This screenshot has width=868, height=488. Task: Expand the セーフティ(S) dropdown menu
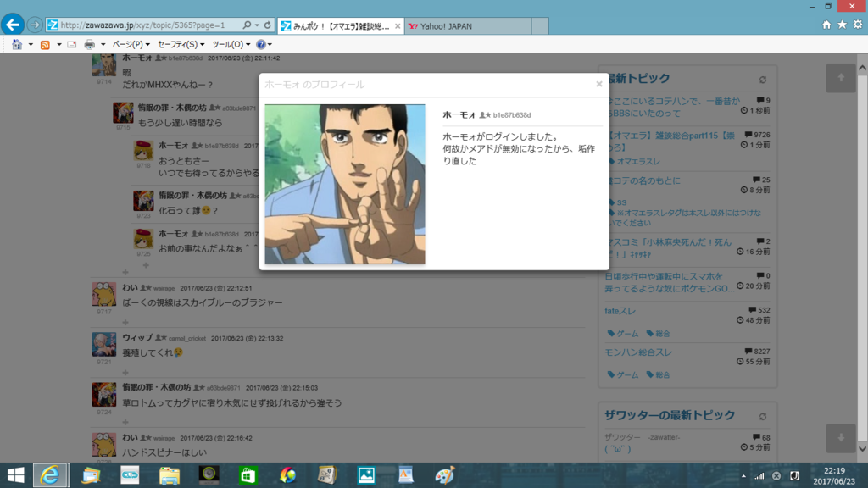coord(181,44)
